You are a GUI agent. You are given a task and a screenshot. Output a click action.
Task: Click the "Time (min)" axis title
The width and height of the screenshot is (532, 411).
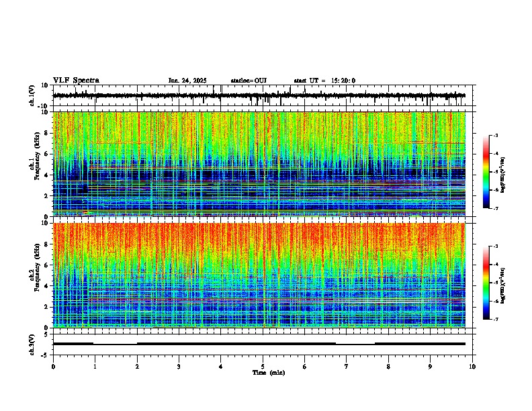pyautogui.click(x=269, y=373)
